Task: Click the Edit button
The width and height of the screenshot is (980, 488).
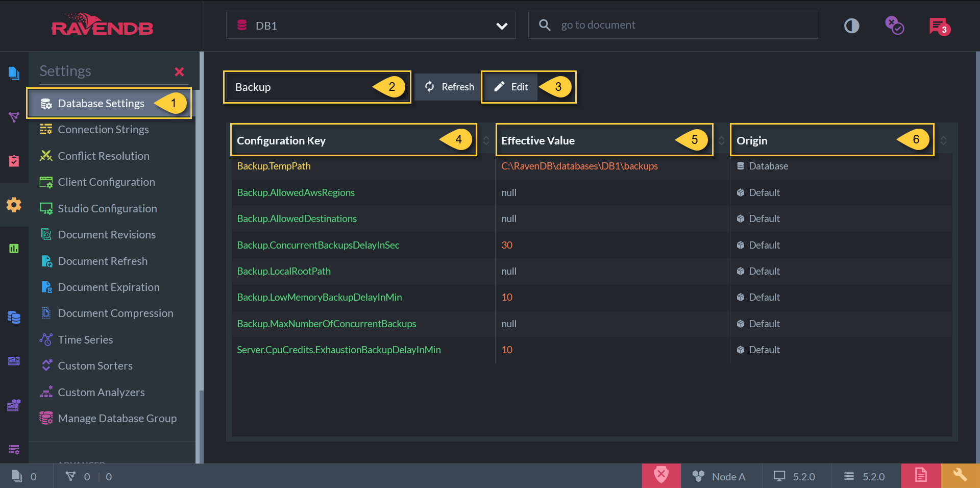Action: click(510, 87)
